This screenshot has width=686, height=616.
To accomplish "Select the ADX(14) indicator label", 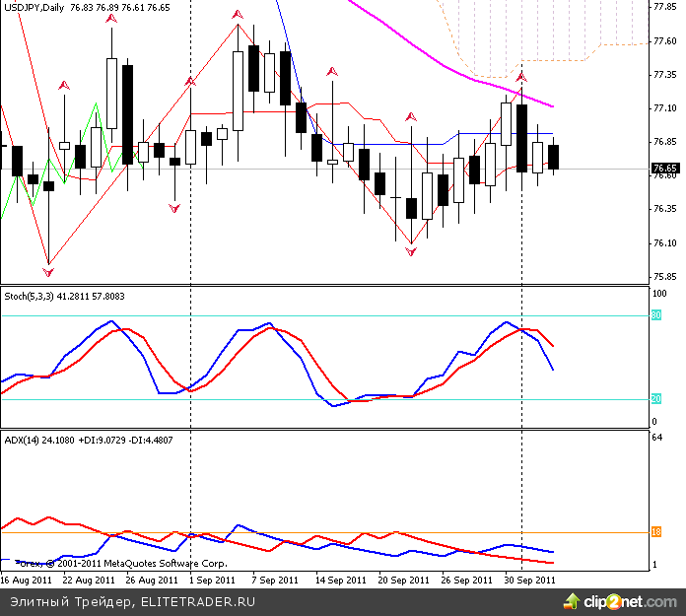I will [27, 440].
